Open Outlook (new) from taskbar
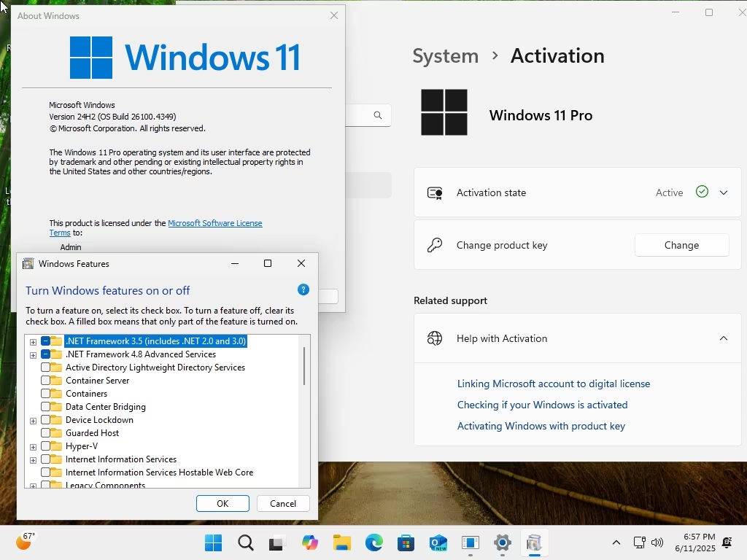 438,542
